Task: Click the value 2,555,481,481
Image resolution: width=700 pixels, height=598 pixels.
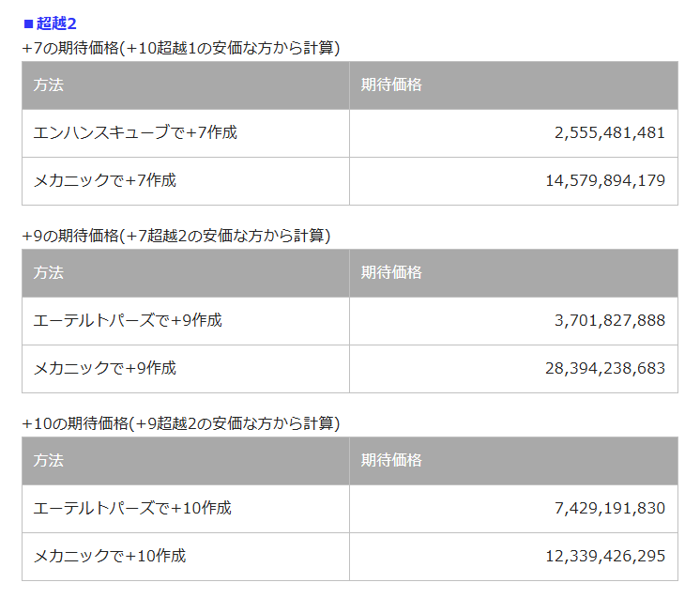Action: tap(609, 133)
